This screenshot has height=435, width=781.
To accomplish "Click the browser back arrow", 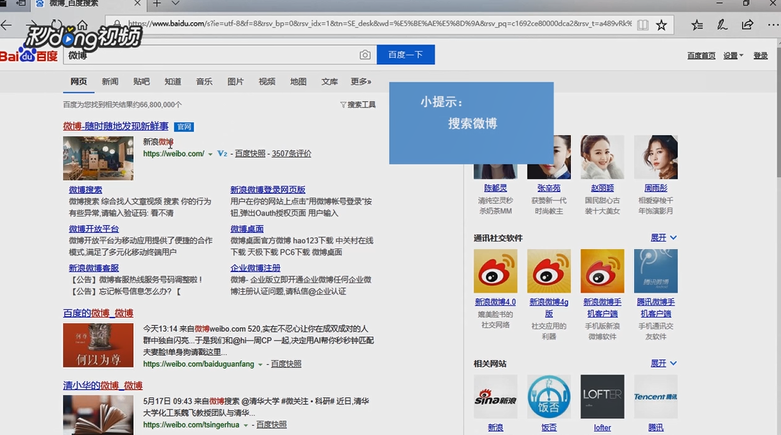I will 6,24.
